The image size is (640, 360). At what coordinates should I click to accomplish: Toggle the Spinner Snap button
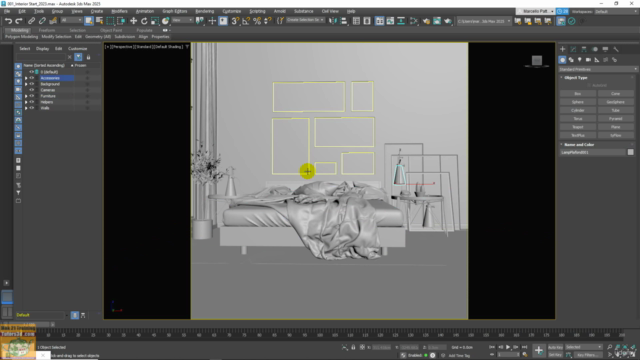[268, 21]
